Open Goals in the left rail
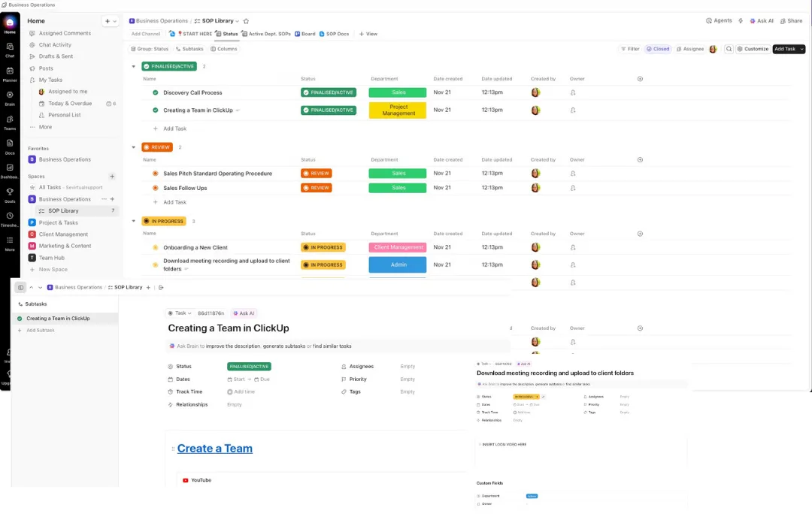812x526 pixels. coord(10,195)
